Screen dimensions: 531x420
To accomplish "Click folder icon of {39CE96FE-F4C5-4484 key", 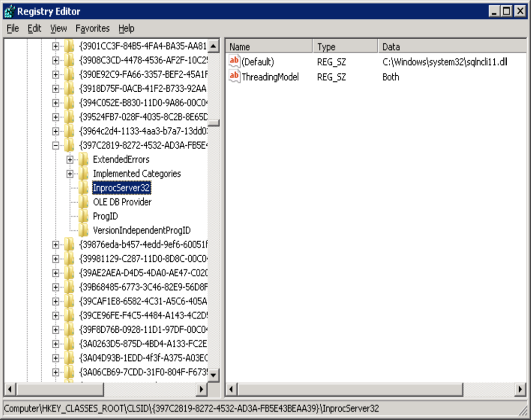I will tap(69, 315).
